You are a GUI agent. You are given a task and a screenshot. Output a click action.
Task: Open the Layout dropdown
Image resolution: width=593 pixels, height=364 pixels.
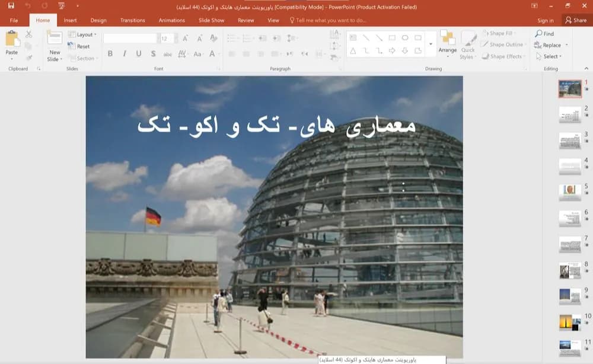pyautogui.click(x=82, y=34)
